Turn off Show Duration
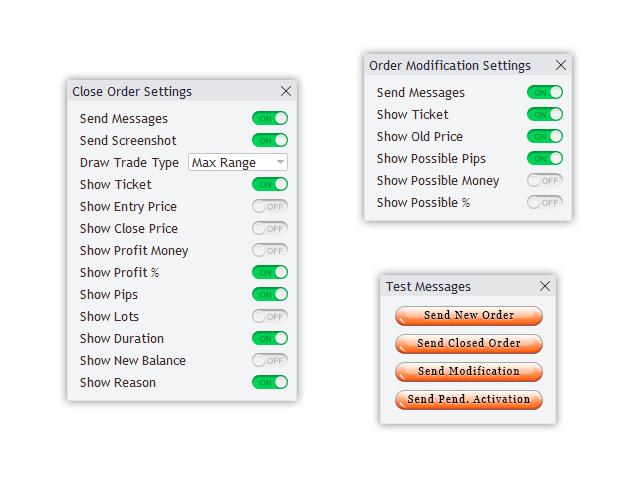640x480 pixels. (x=270, y=338)
